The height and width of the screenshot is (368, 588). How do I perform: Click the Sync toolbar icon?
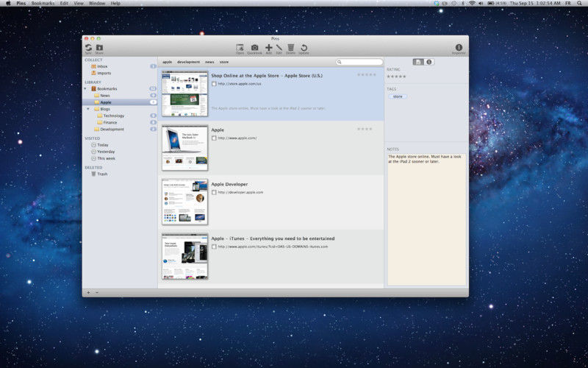point(88,48)
